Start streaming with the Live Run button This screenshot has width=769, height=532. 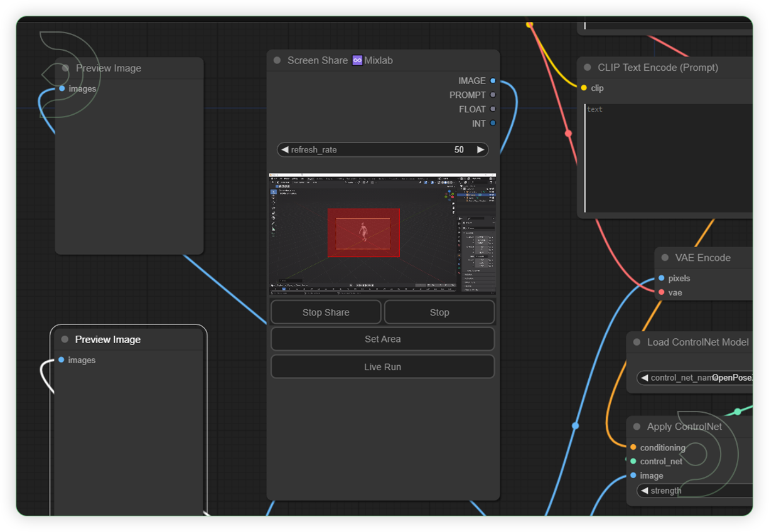pos(382,366)
